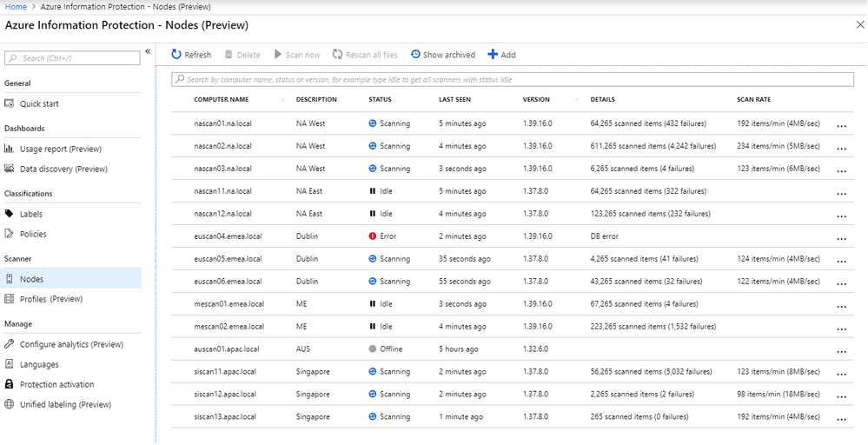868x445 pixels.
Task: Open the Policies page
Action: [x=33, y=234]
